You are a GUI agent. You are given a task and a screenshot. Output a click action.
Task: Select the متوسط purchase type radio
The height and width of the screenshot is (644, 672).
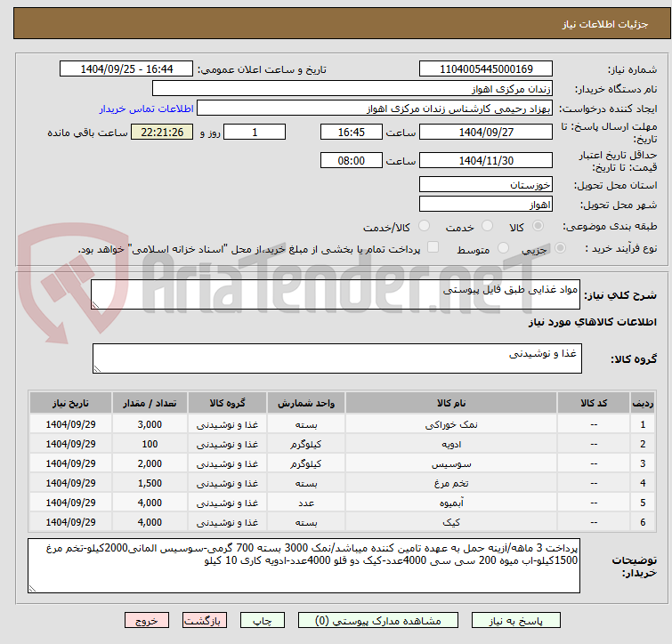503,248
